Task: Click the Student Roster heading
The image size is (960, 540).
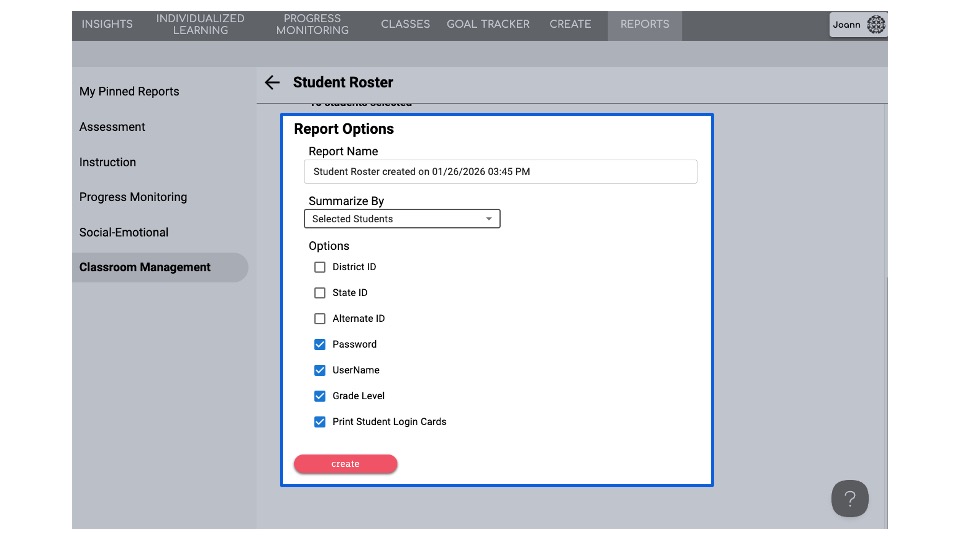Action: tap(343, 83)
